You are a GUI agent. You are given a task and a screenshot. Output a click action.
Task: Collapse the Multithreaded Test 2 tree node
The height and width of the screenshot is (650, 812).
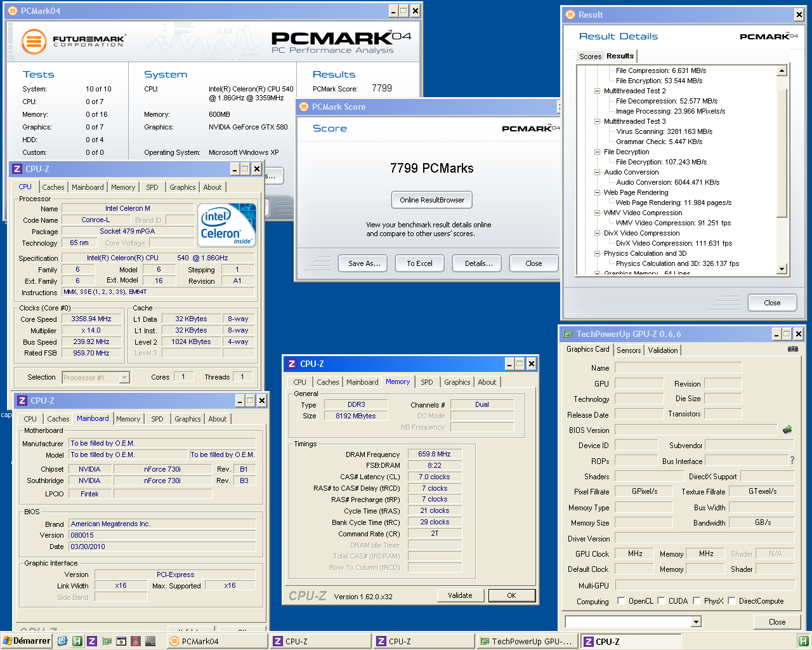[597, 91]
